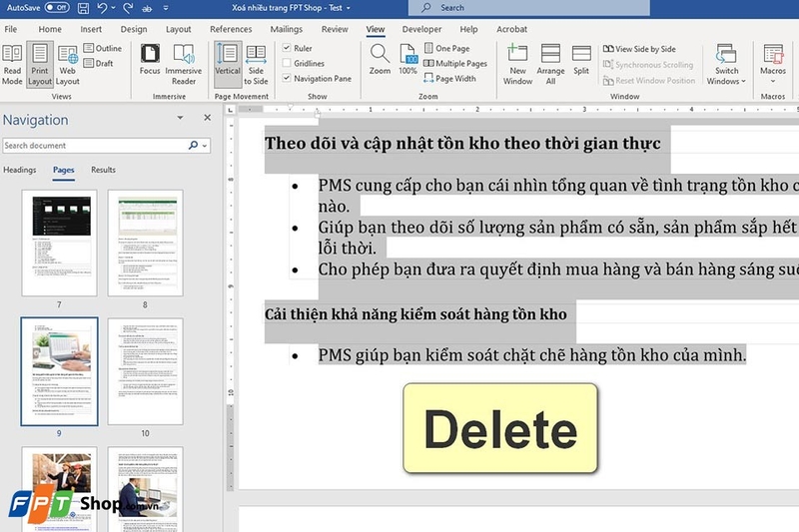The height and width of the screenshot is (532, 799).
Task: Select page 8 thumbnail
Action: click(x=145, y=243)
